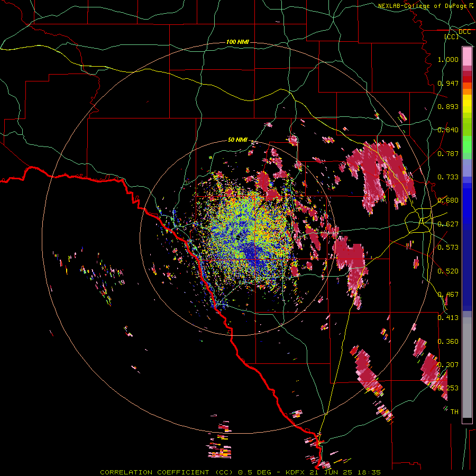The height and width of the screenshot is (476, 476).
Task: Click the 0.627 legend value
Action: [x=448, y=224]
